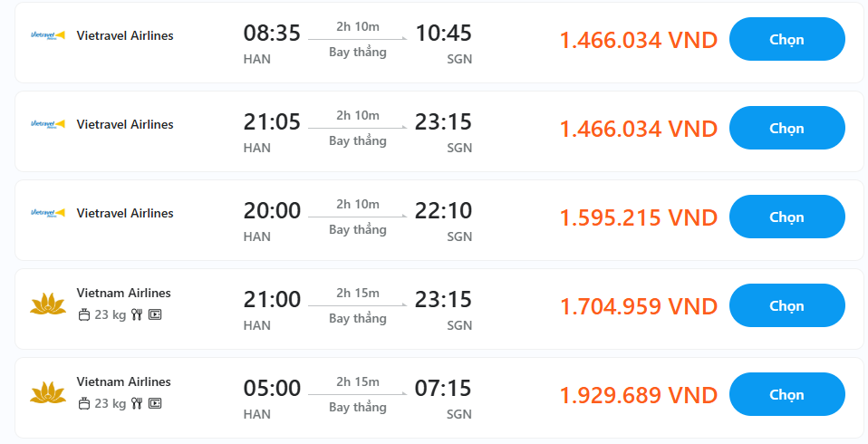The image size is (868, 444).
Task: Click the 1.929.689 VND price
Action: pyautogui.click(x=638, y=395)
